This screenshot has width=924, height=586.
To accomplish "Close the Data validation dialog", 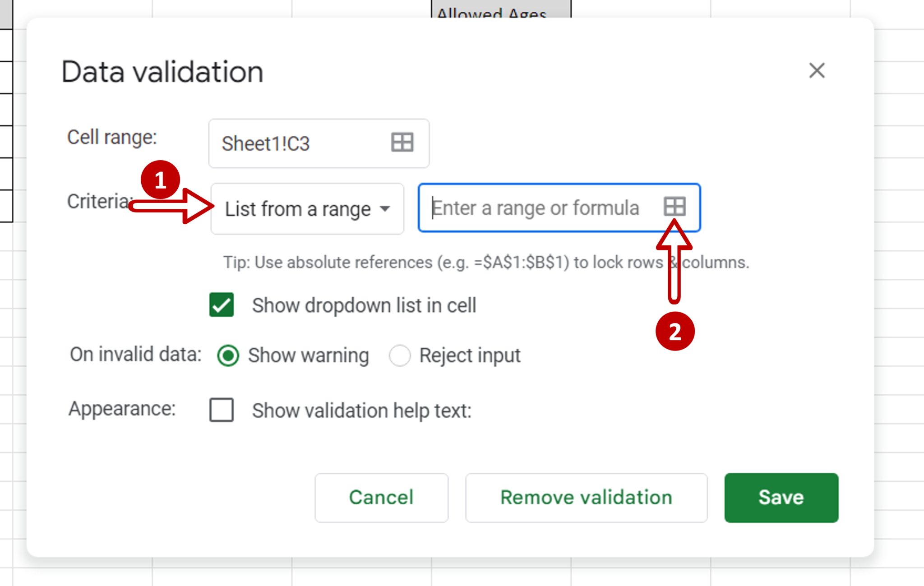I will tap(817, 71).
